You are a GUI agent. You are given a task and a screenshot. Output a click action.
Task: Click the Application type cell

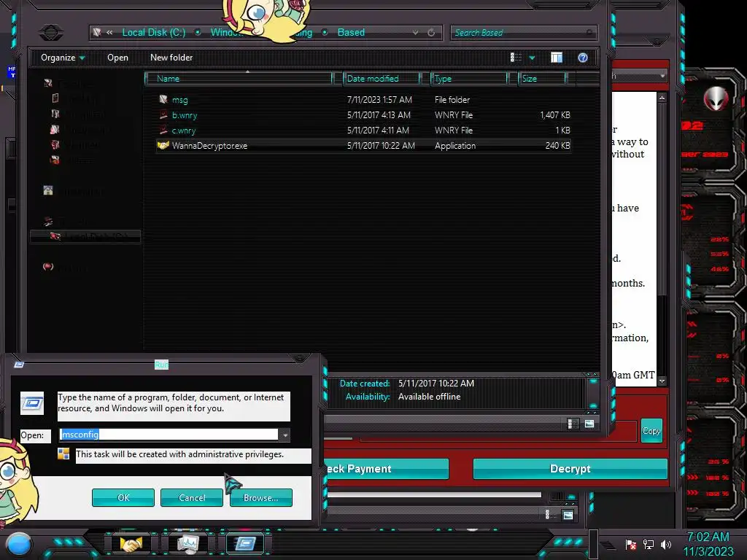point(455,146)
